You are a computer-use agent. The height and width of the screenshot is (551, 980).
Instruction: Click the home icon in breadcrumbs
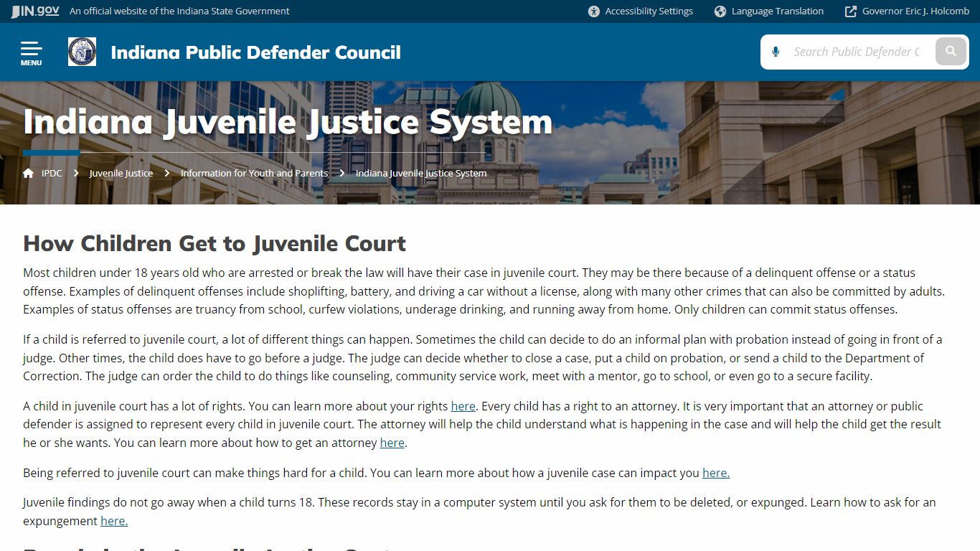coord(28,173)
